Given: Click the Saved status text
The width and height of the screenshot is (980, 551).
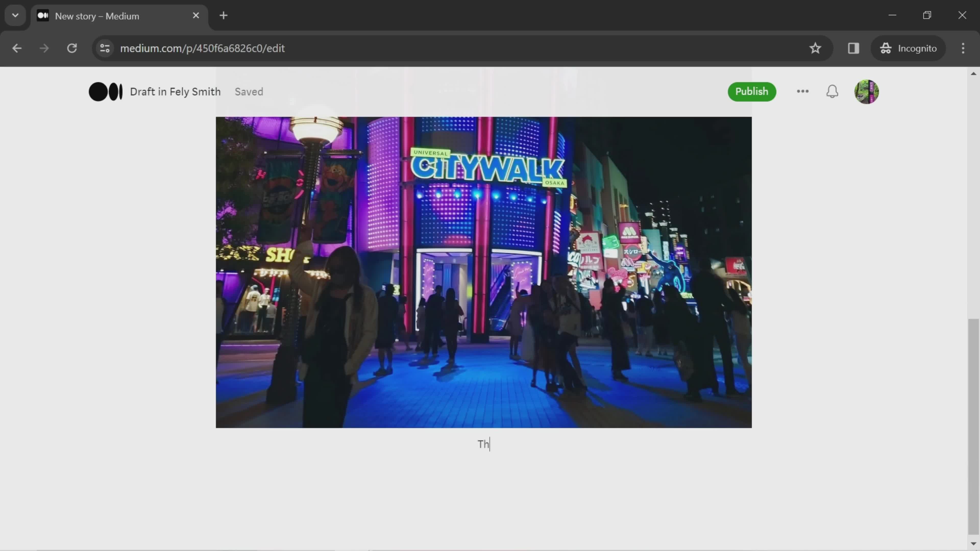Looking at the screenshot, I should click(x=249, y=92).
